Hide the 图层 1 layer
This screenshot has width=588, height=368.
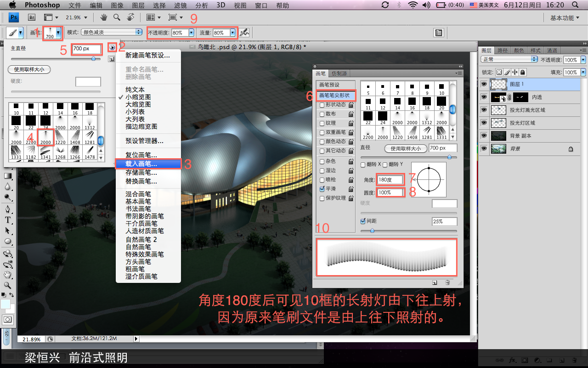pyautogui.click(x=483, y=85)
